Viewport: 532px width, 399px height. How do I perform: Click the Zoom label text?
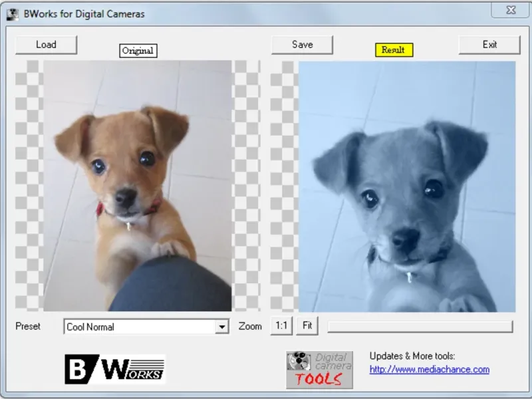[250, 327]
